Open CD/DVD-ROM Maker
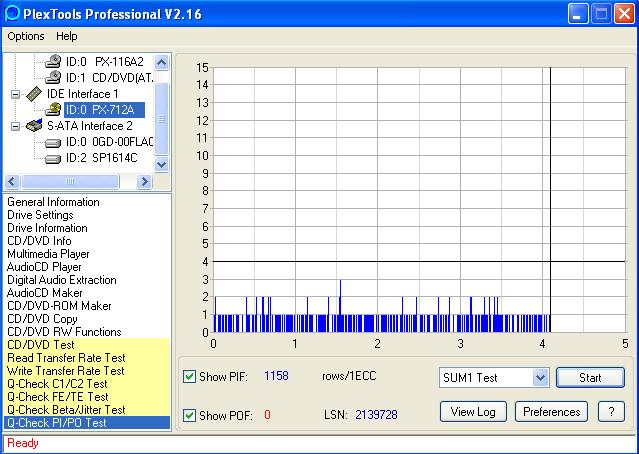 [59, 306]
